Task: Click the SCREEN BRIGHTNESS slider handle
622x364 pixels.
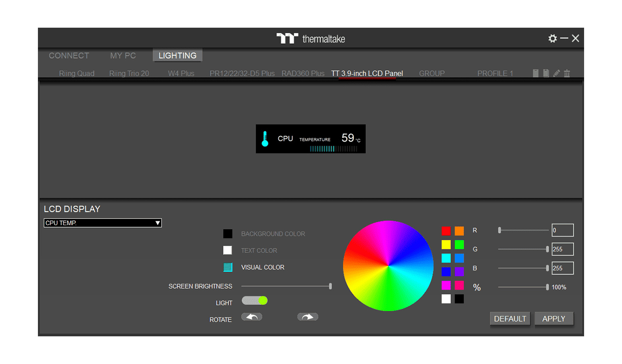Action: (330, 286)
